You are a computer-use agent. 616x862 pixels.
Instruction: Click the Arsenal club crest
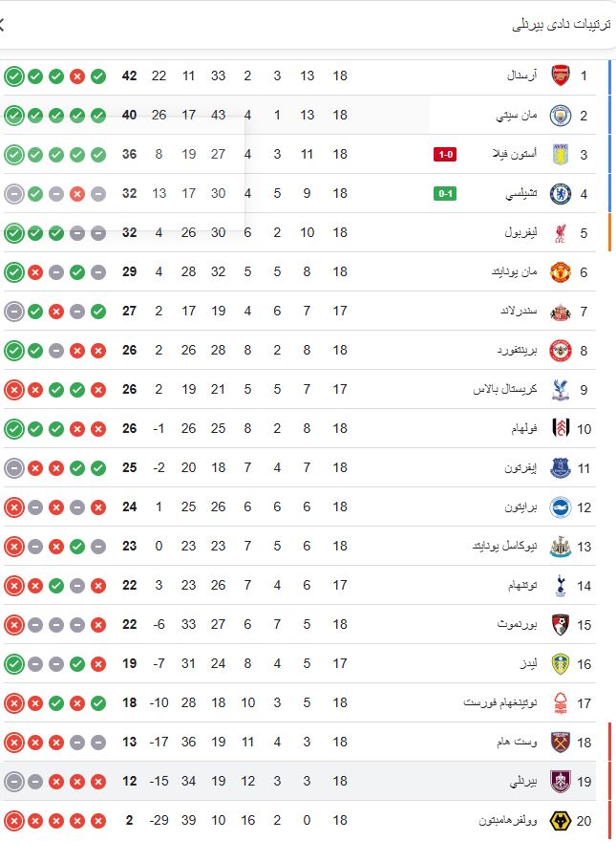pyautogui.click(x=561, y=75)
